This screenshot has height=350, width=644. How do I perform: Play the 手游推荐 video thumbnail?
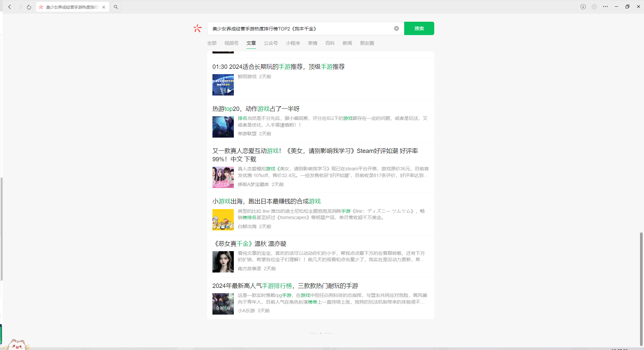tap(229, 90)
